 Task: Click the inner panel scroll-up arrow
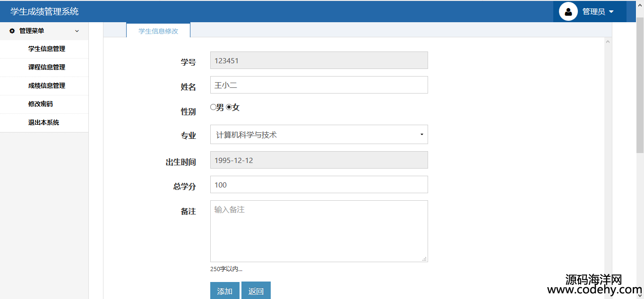(x=608, y=42)
